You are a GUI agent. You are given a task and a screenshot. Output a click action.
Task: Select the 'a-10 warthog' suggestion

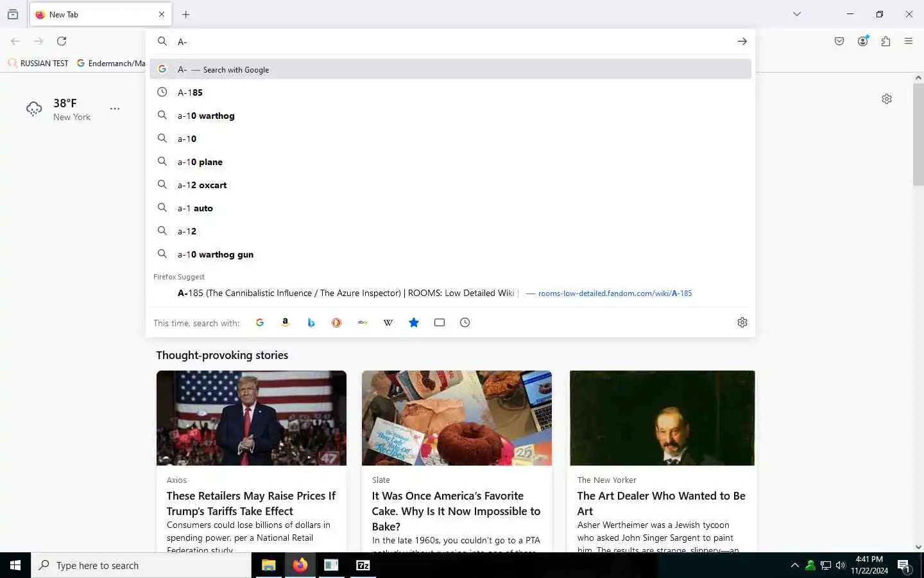pyautogui.click(x=450, y=116)
